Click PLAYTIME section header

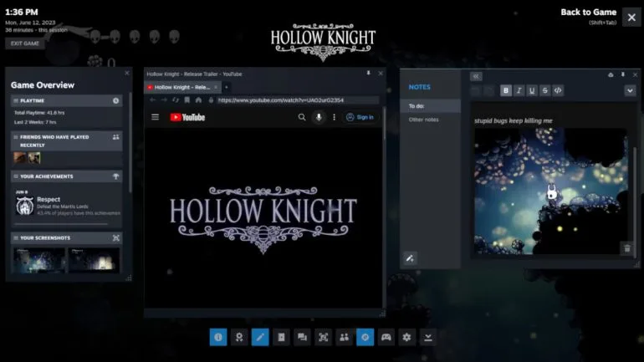[x=67, y=100]
